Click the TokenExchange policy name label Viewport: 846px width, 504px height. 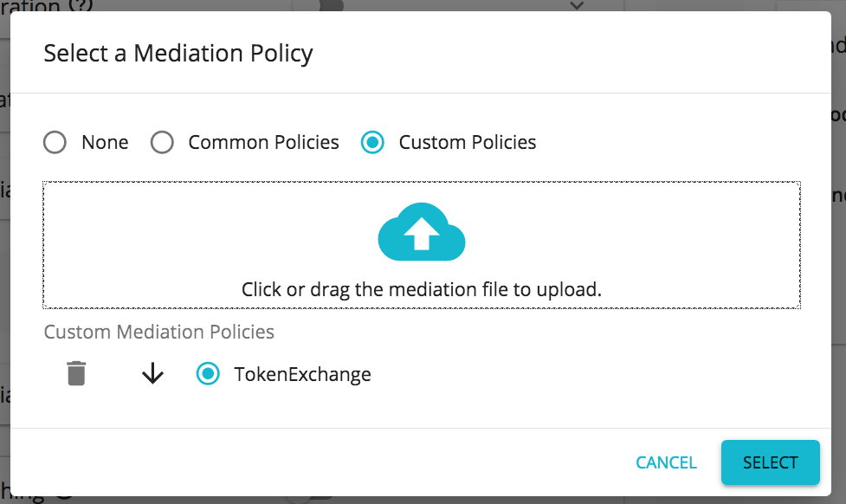(301, 373)
